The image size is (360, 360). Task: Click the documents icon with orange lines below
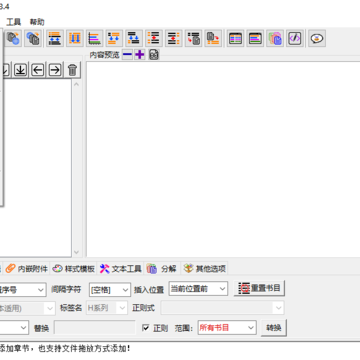(213, 38)
